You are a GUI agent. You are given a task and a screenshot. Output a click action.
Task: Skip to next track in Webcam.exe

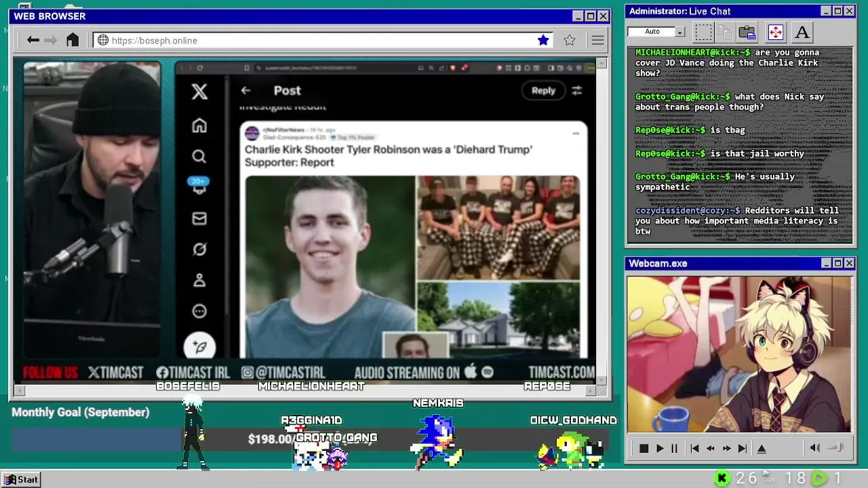(743, 448)
